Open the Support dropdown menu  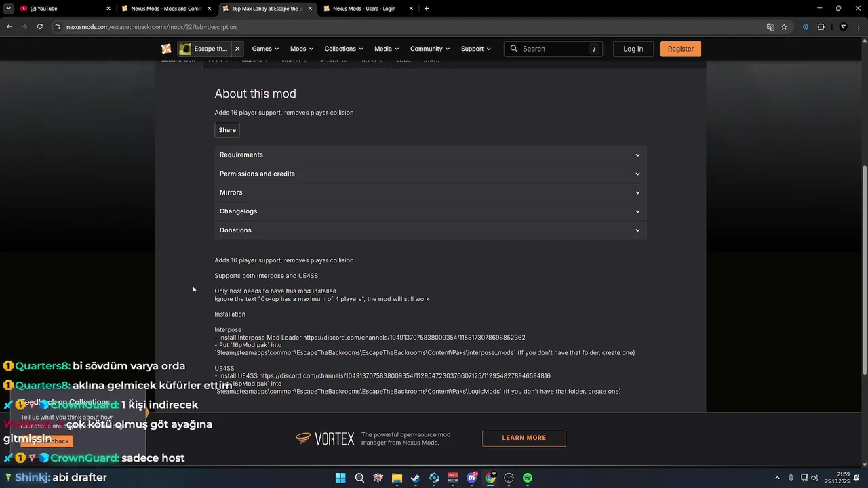tap(476, 49)
